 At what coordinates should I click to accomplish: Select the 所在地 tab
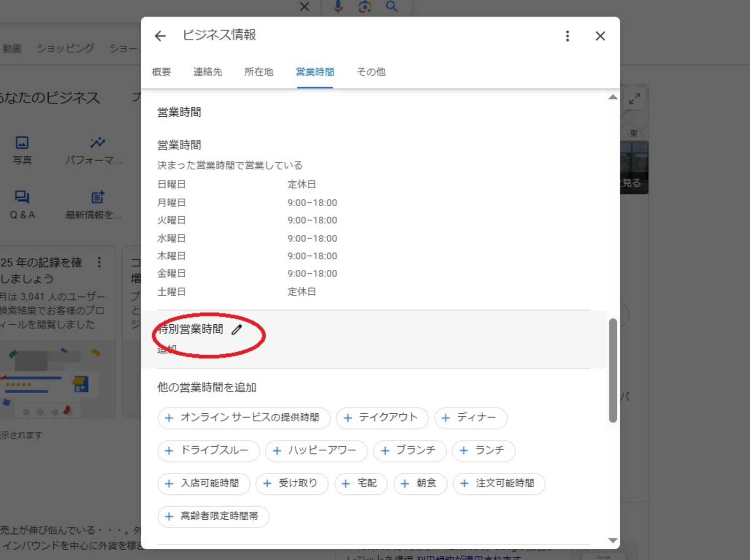click(258, 72)
